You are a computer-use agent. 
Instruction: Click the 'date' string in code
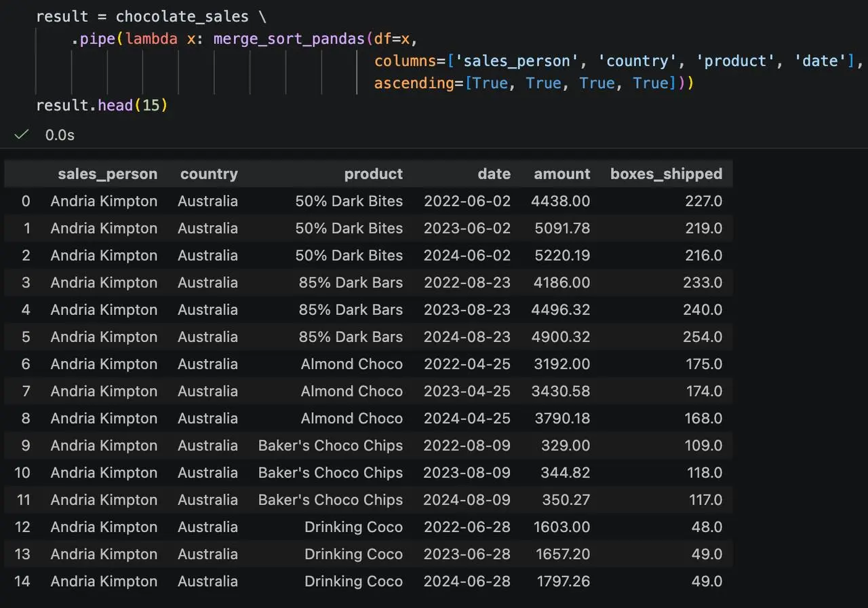pyautogui.click(x=820, y=61)
